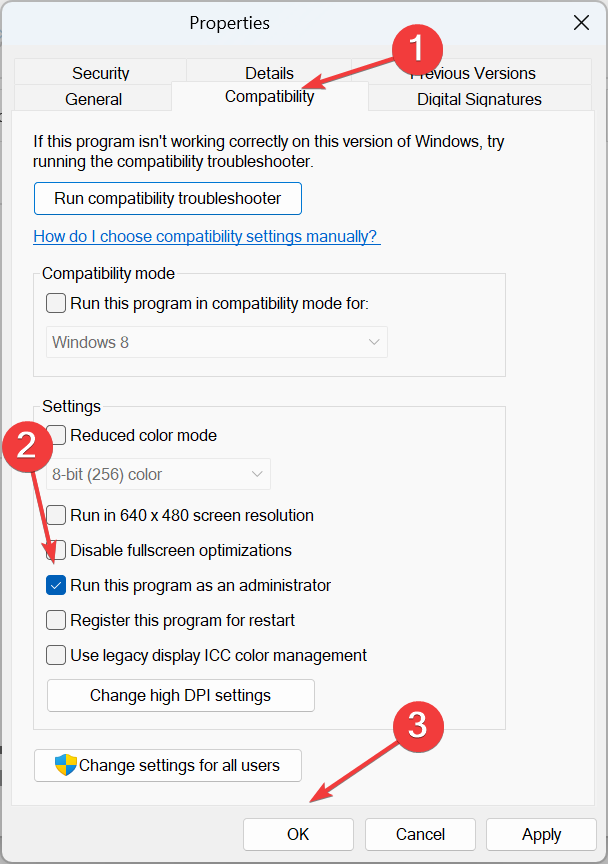
Task: Open the Digital Signatures tab
Action: point(479,99)
